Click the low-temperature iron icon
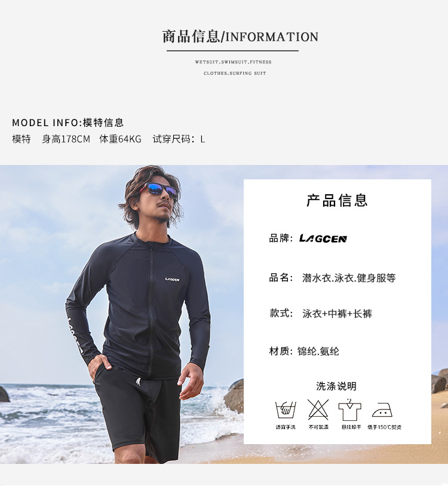 [x=382, y=409]
